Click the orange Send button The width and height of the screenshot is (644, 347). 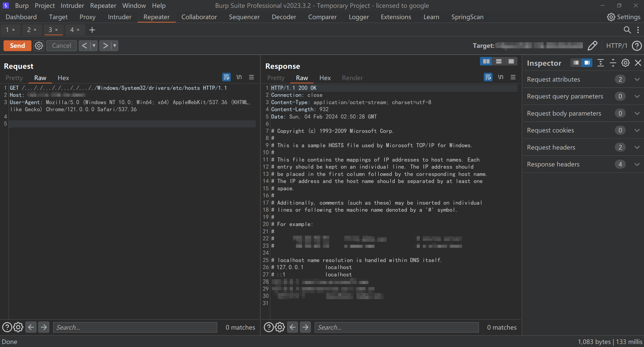17,46
